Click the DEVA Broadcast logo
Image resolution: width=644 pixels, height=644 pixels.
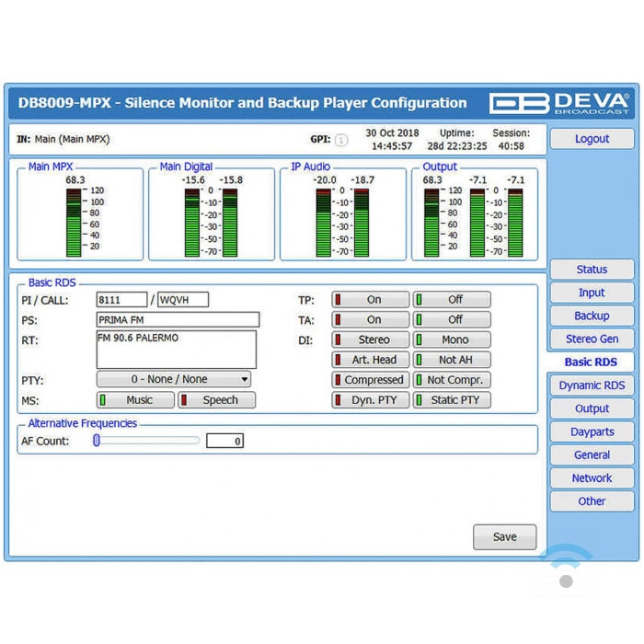pos(559,102)
